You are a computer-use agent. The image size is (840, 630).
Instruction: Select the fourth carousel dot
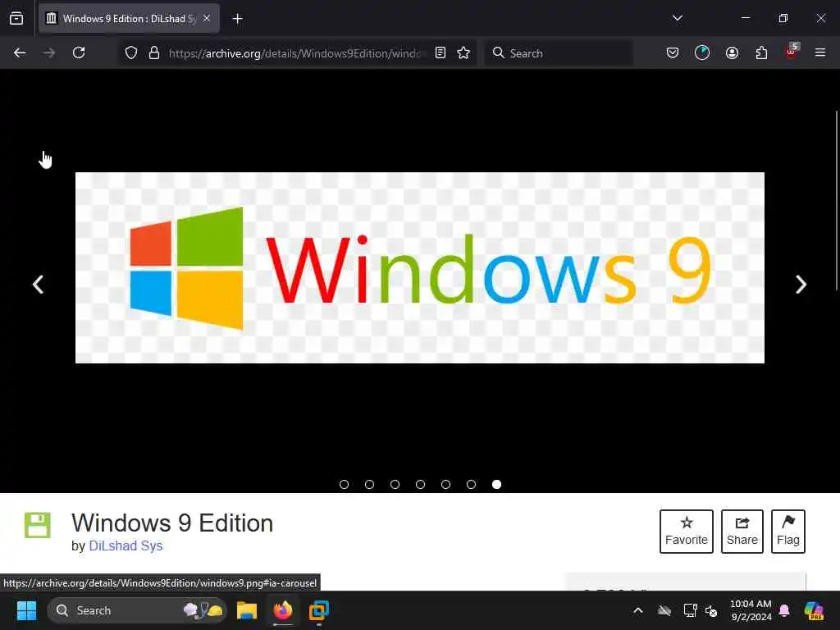[x=420, y=484]
